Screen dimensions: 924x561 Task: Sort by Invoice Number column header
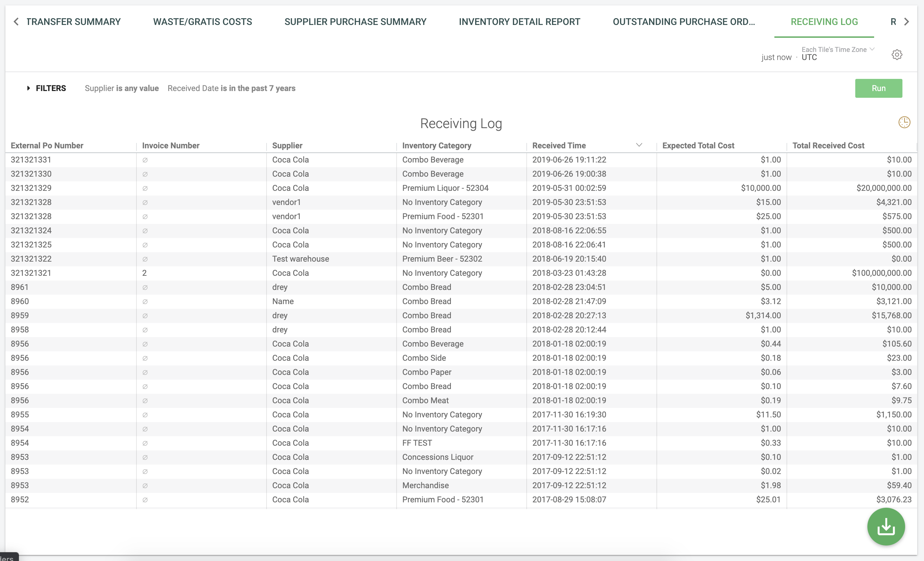[x=171, y=146]
